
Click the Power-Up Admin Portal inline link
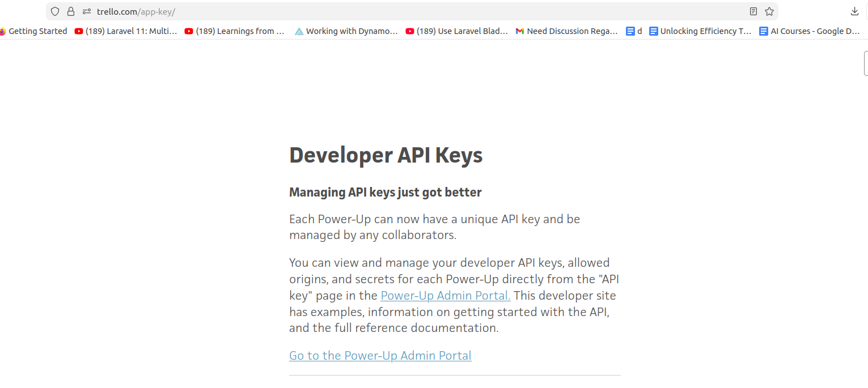click(446, 295)
